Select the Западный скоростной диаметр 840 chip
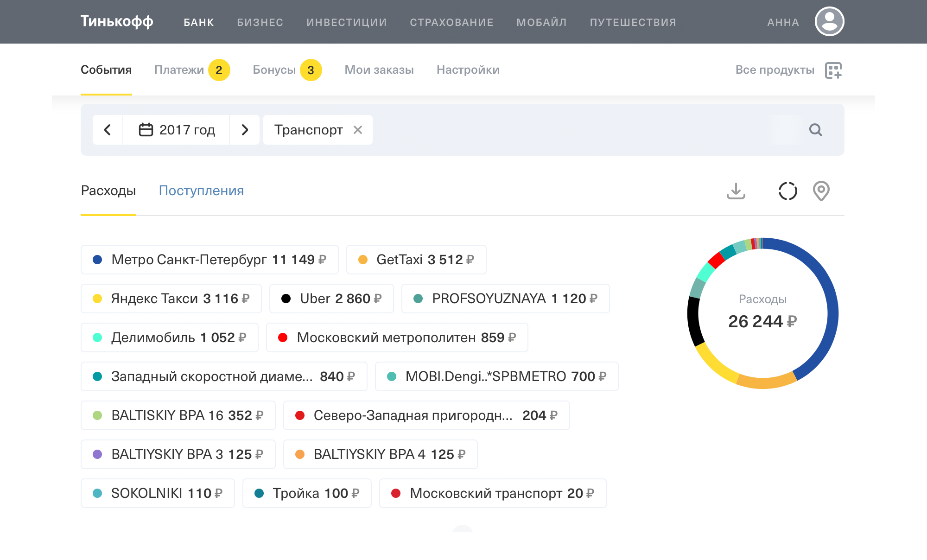Image resolution: width=927 pixels, height=560 pixels. 224,376
